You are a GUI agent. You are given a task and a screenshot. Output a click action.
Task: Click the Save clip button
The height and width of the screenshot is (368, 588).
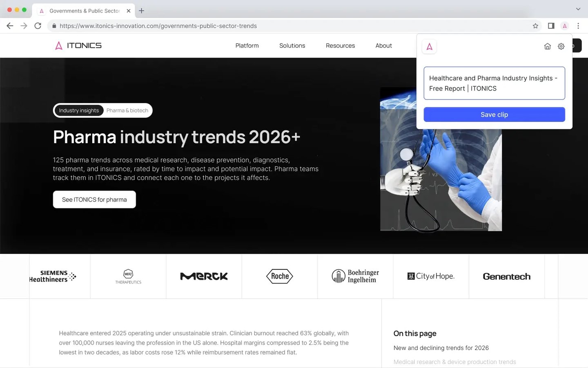click(494, 114)
